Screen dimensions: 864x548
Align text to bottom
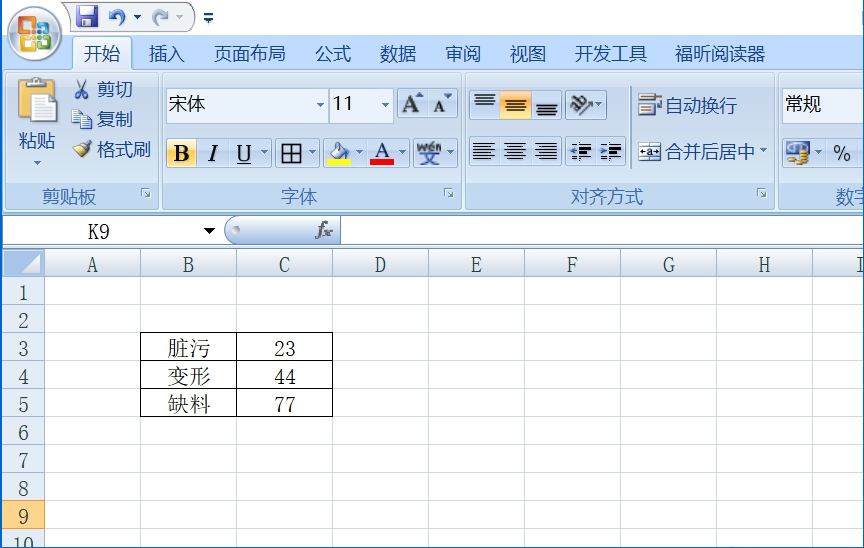tap(547, 105)
